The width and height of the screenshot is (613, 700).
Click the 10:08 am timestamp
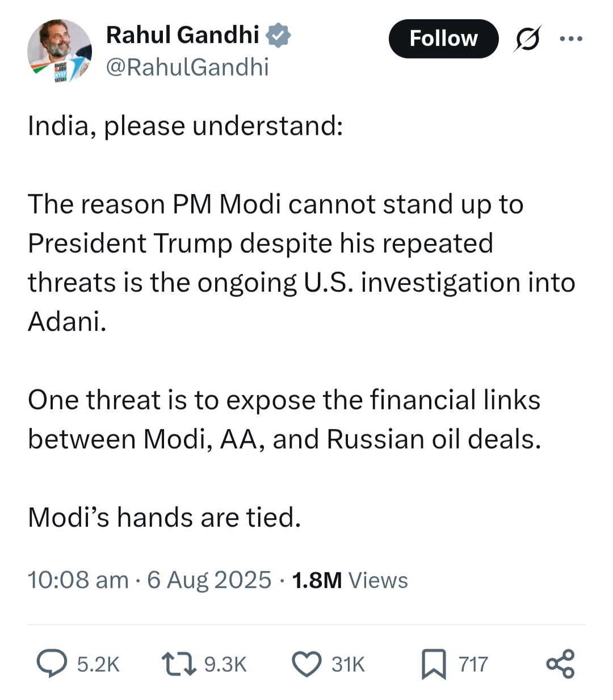pos(78,580)
